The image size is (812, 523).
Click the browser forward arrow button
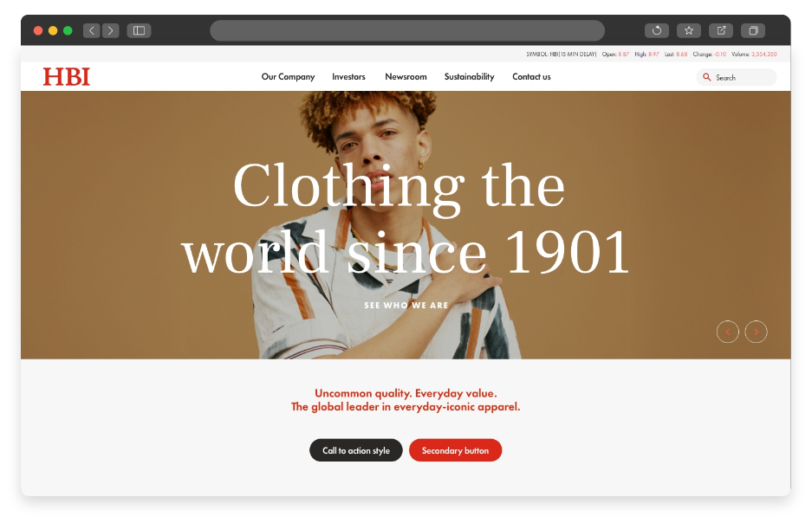point(110,30)
